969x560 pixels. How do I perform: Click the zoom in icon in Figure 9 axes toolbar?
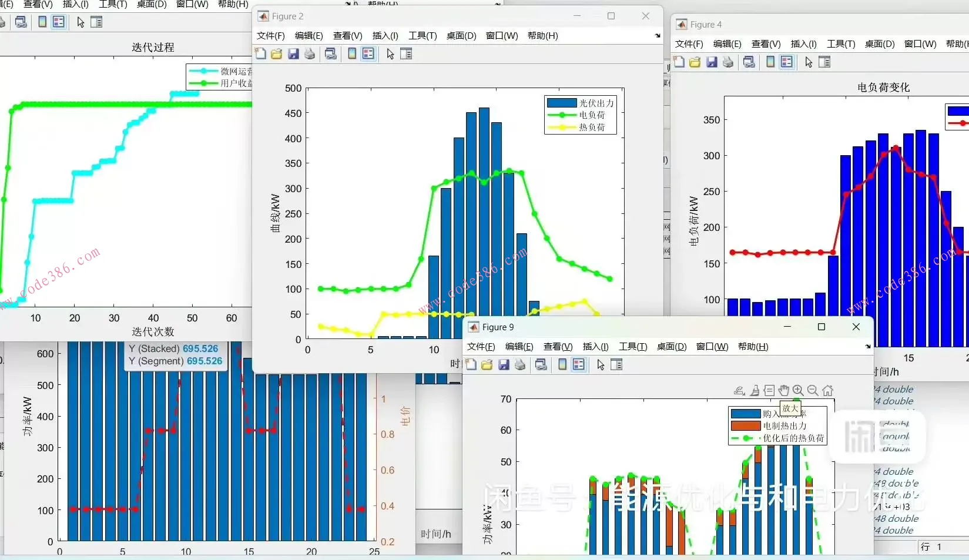[x=798, y=391]
